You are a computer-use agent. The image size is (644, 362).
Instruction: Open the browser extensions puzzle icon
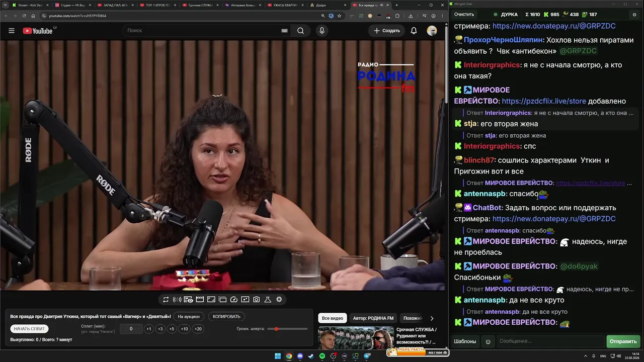click(397, 16)
